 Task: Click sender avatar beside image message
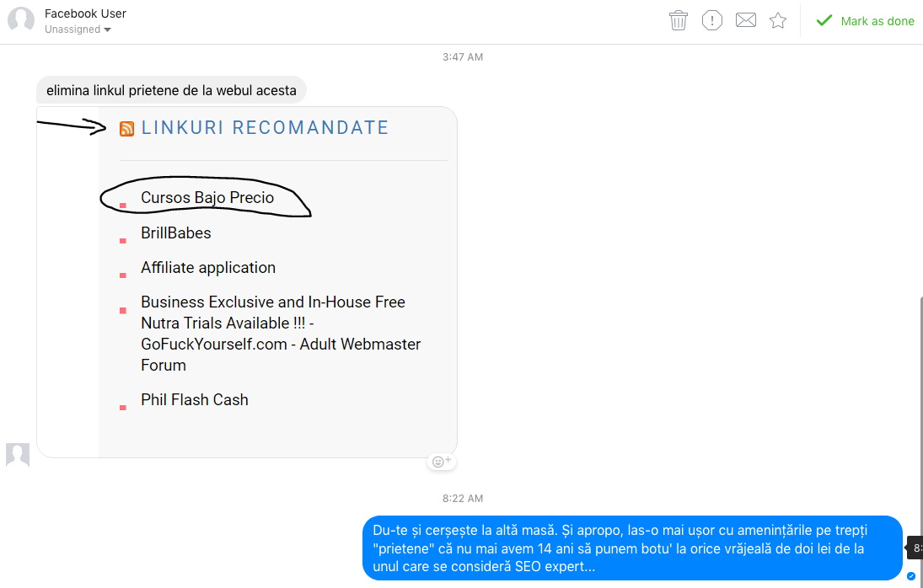tap(18, 455)
